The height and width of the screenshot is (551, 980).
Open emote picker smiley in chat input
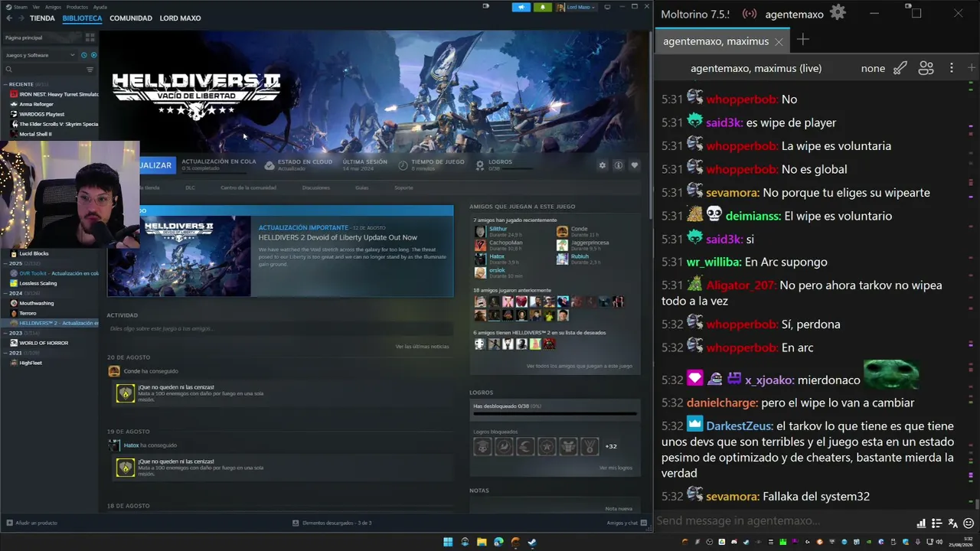pos(968,523)
